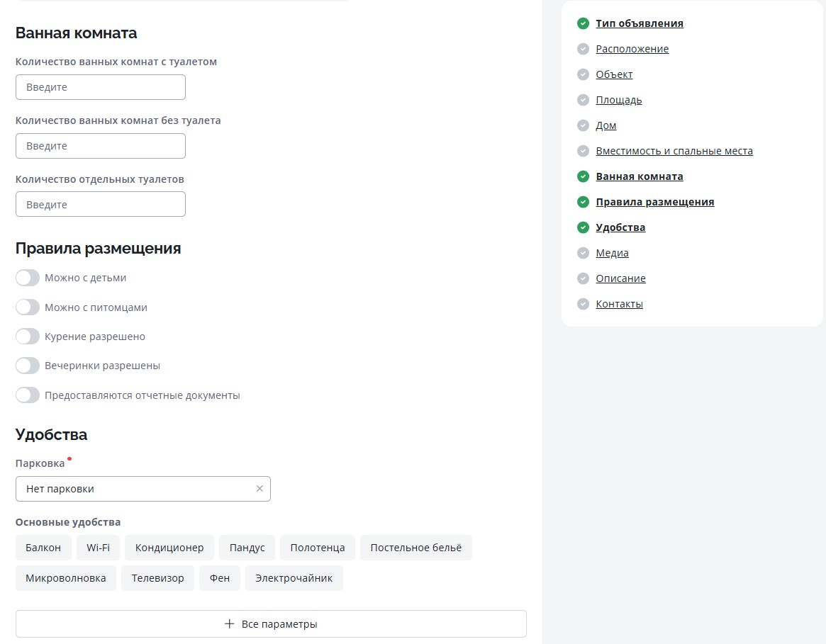Clear the parking selection with the X icon
The height and width of the screenshot is (644, 826).
[x=259, y=489]
